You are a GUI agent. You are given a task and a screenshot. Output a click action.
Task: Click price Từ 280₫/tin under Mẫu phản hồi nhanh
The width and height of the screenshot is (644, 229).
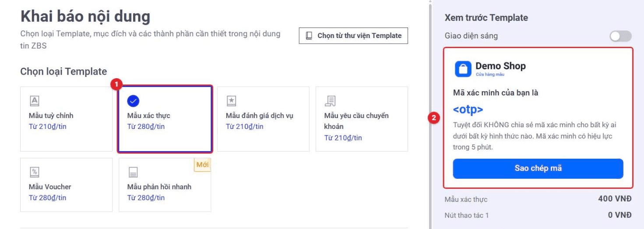(146, 198)
